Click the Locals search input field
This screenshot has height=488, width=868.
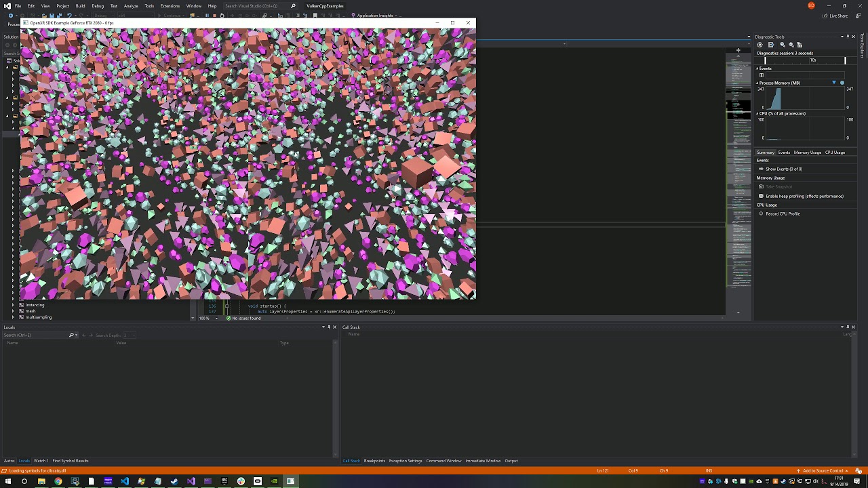pyautogui.click(x=36, y=335)
